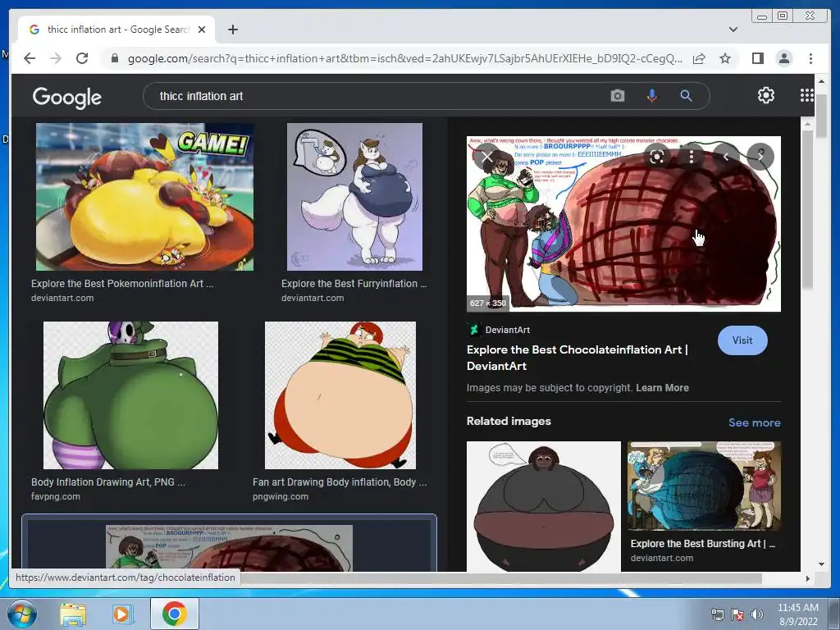Open the Windows Start menu
Viewport: 840px width, 630px height.
point(21,614)
